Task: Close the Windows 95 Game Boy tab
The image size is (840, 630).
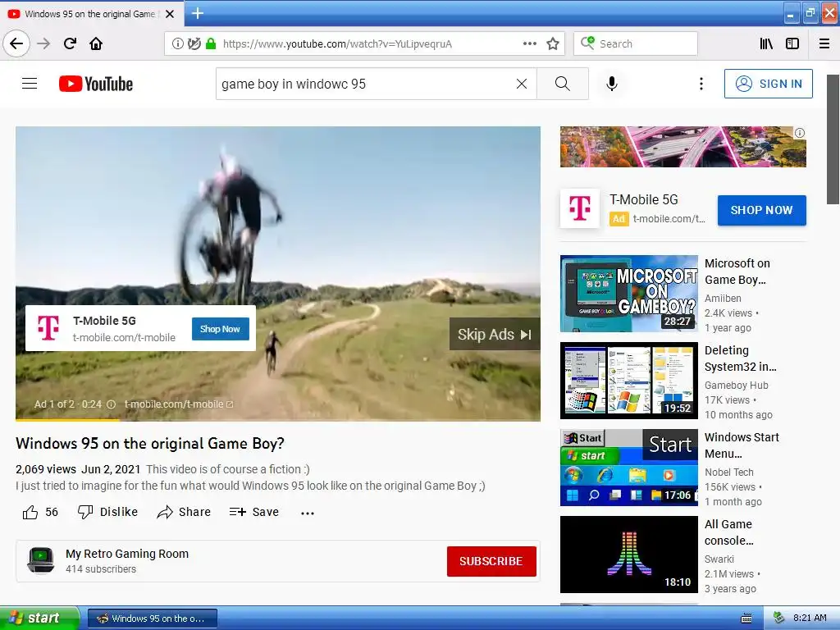Action: coord(170,14)
